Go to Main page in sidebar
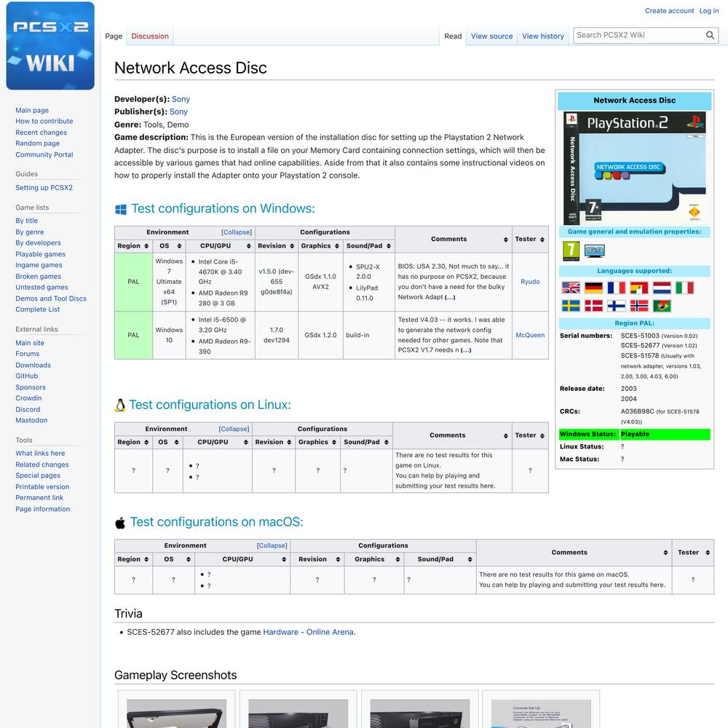Image resolution: width=728 pixels, height=728 pixels. [32, 111]
